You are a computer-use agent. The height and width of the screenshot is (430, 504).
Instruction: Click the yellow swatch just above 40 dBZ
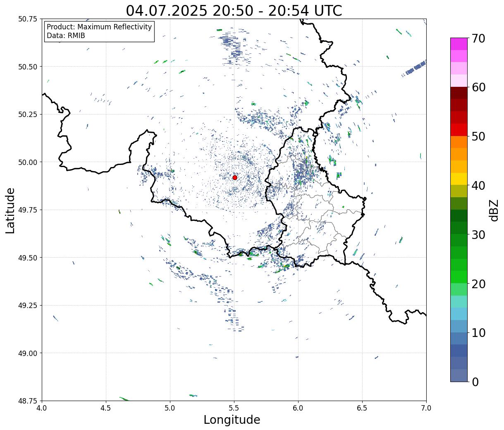pos(459,179)
